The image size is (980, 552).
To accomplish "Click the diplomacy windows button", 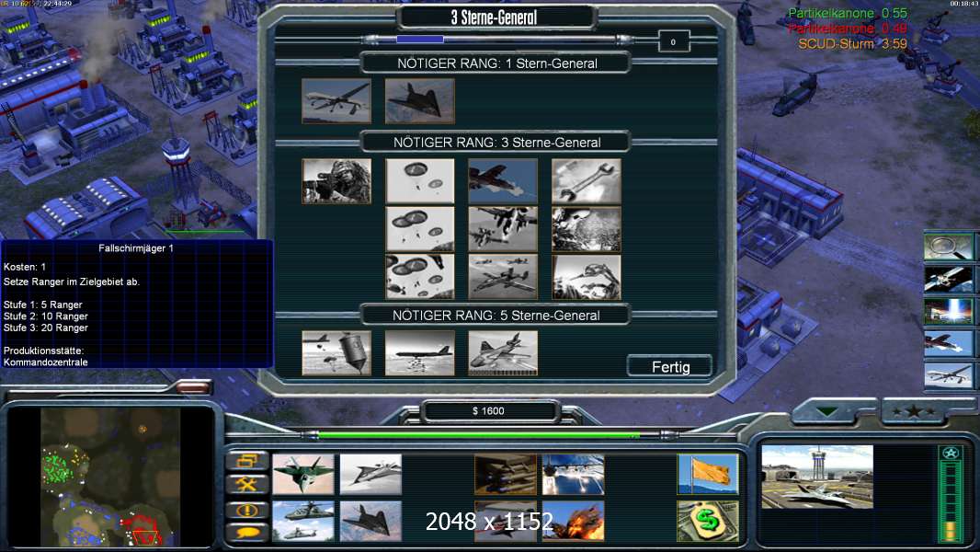I will click(246, 461).
